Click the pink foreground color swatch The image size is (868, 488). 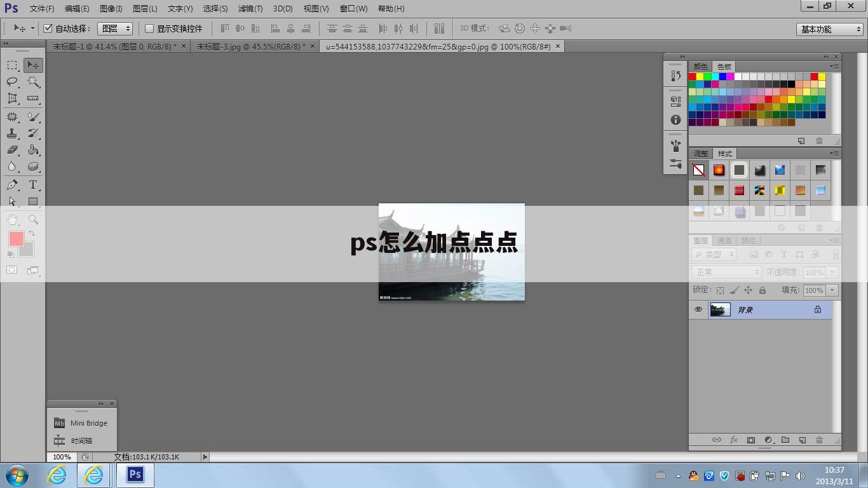tap(16, 238)
